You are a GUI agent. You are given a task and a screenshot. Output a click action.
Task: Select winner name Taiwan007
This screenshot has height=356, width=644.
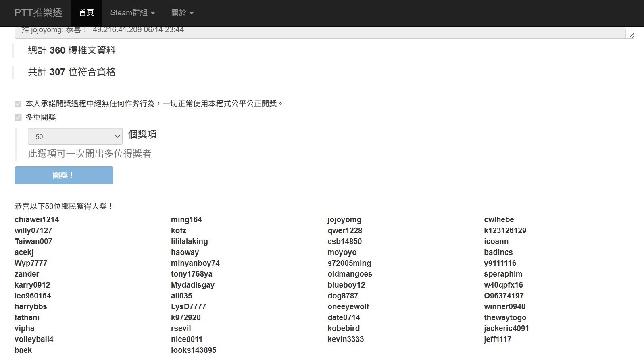click(x=33, y=242)
